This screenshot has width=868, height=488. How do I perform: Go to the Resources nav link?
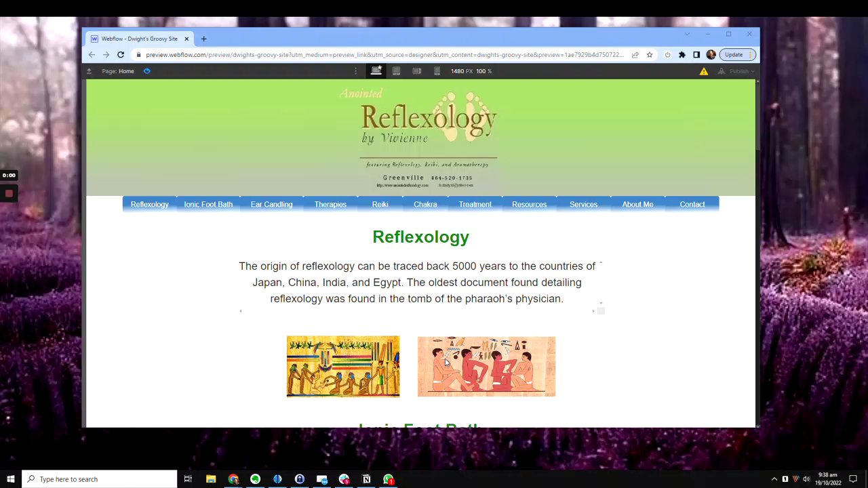pos(529,204)
